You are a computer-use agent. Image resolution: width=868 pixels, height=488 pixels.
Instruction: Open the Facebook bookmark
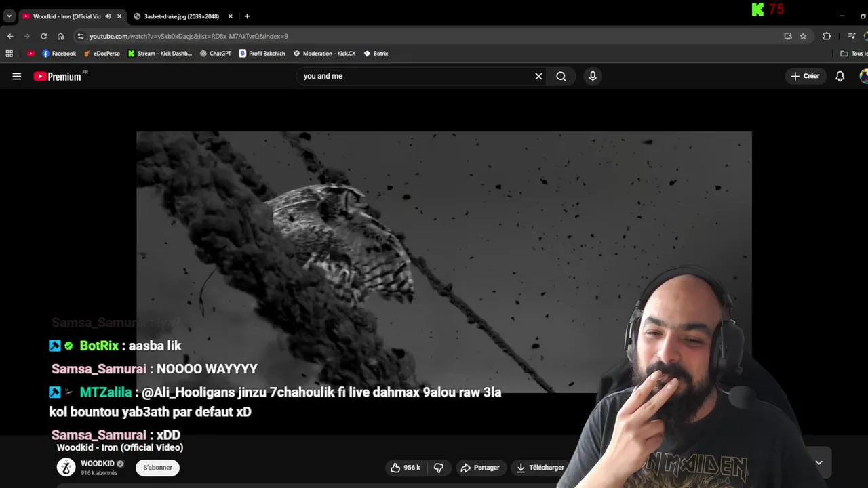[59, 54]
